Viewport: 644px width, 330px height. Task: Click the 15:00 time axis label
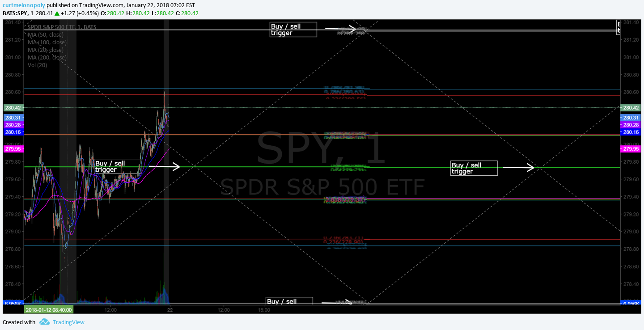(x=264, y=309)
